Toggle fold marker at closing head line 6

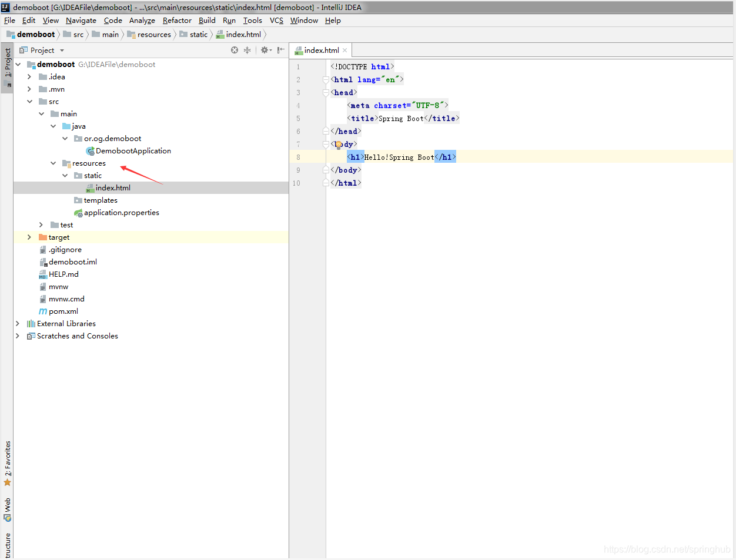click(x=326, y=132)
